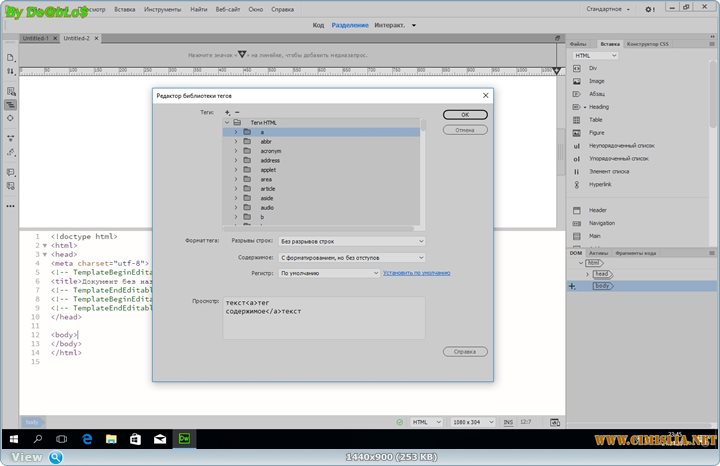Select the 'article' tag in the list

click(x=268, y=189)
